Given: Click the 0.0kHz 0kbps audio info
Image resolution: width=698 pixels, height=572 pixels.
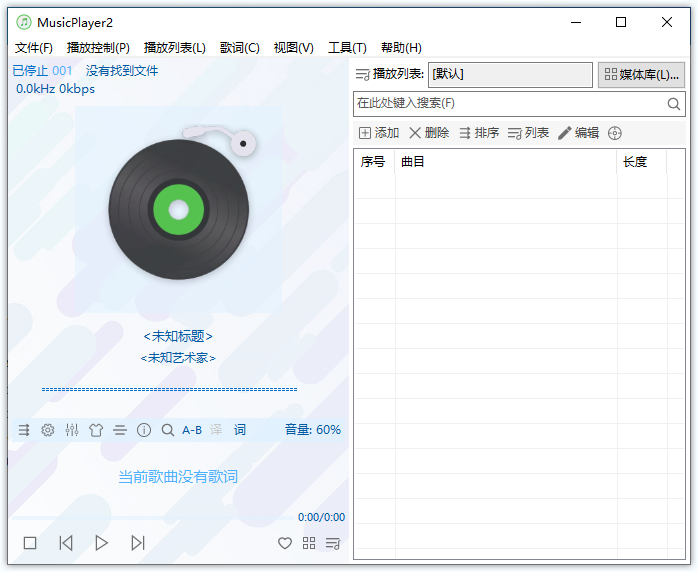Looking at the screenshot, I should click(x=55, y=89).
